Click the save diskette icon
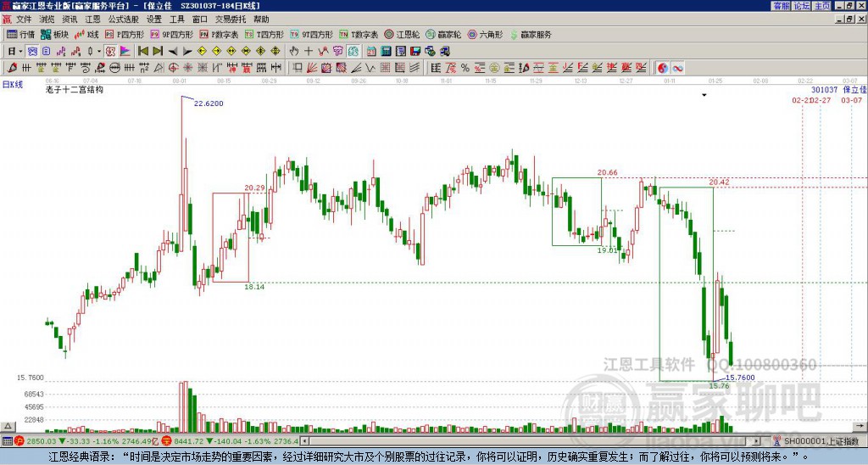This screenshot has height=465, width=868. [x=415, y=52]
